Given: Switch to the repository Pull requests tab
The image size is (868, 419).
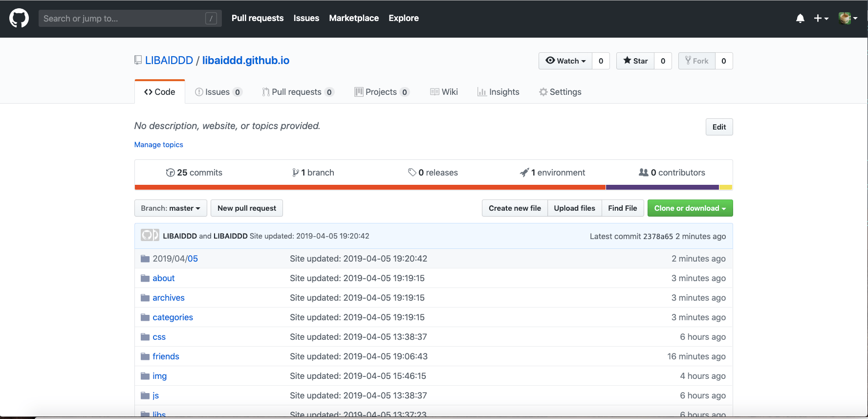Looking at the screenshot, I should coord(298,92).
